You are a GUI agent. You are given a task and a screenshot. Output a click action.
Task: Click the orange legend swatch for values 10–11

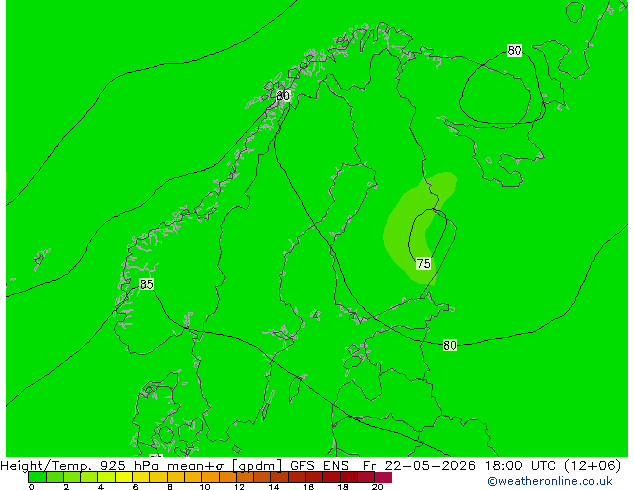[211, 477]
